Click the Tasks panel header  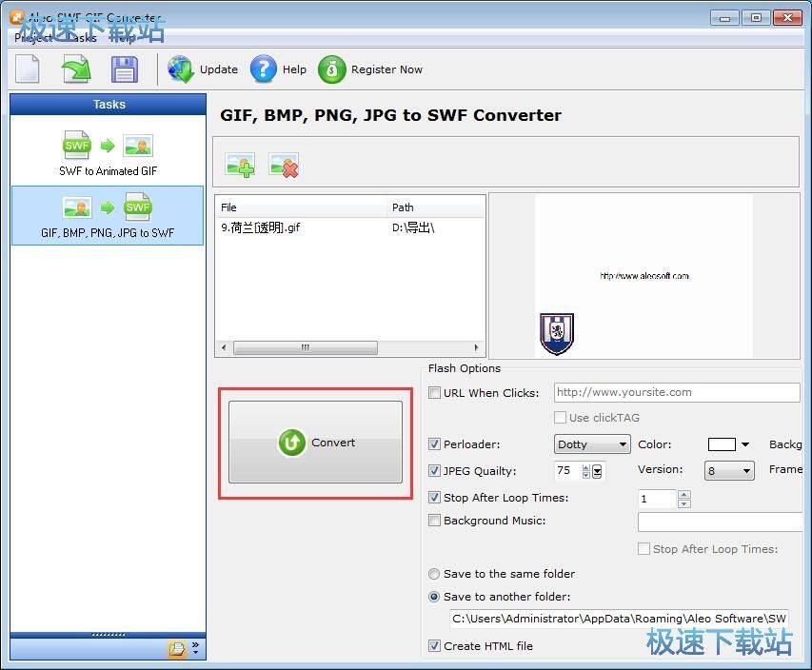pyautogui.click(x=109, y=104)
